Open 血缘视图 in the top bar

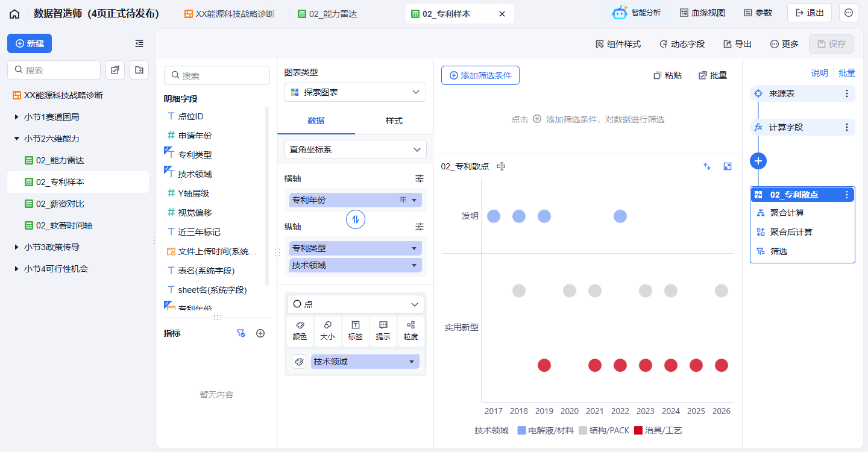703,13
